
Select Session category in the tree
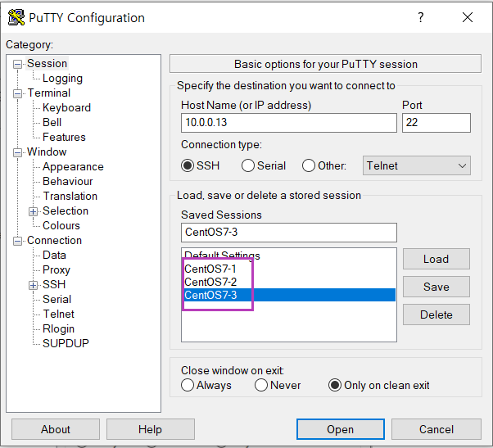(x=47, y=64)
